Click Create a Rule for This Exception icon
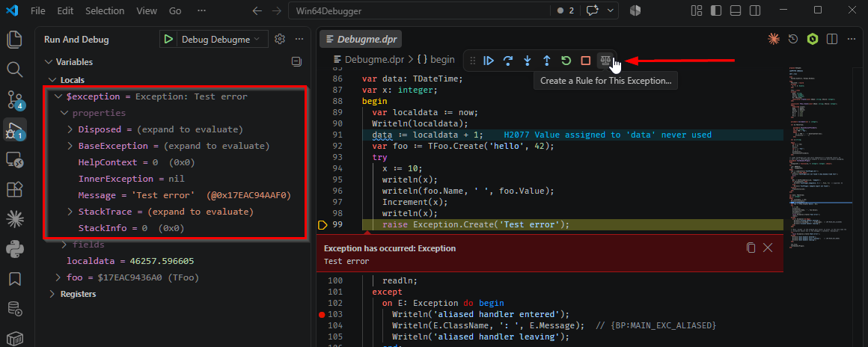 605,61
